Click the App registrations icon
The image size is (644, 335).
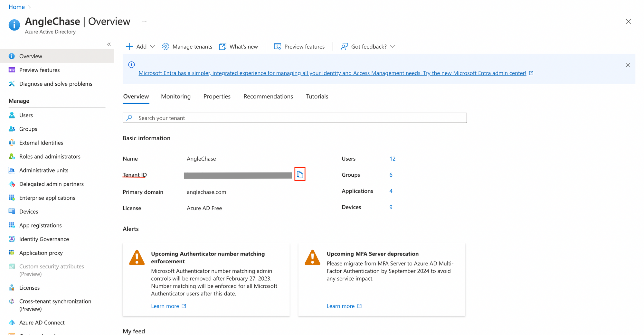coord(12,225)
